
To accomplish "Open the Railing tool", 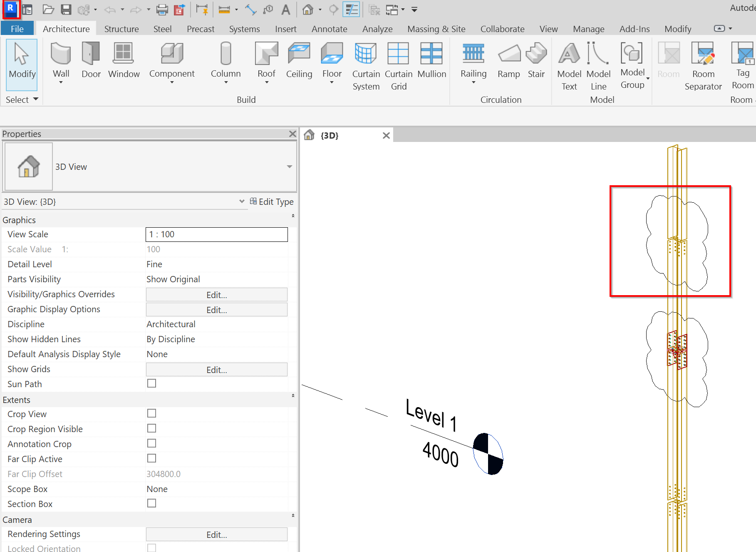I will (473, 58).
